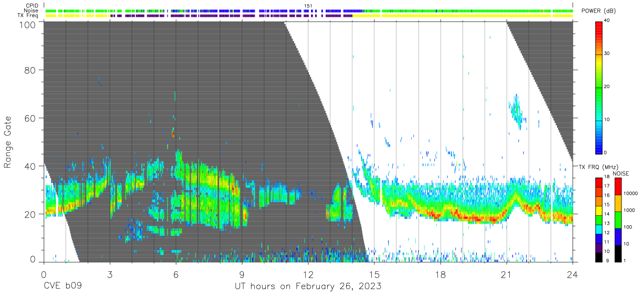Click the green segment of the NOISE colorbar
This screenshot has height=297, width=644.
click(618, 220)
